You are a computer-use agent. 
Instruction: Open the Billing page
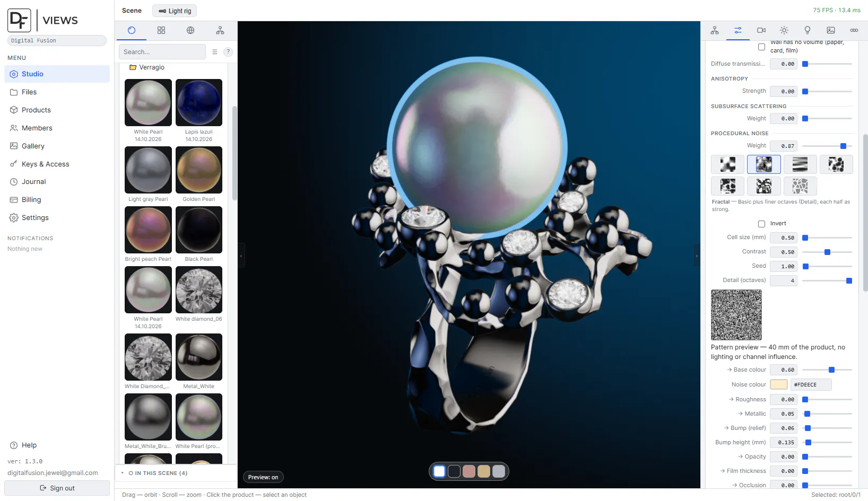click(57, 200)
